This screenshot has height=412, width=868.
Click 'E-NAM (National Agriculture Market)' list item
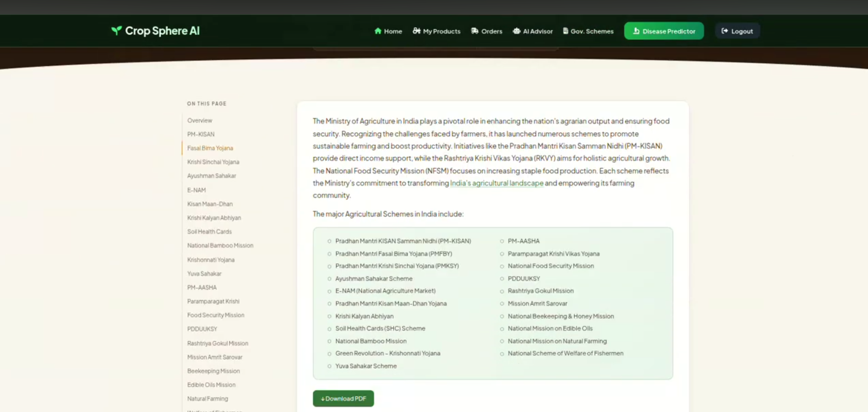click(385, 291)
